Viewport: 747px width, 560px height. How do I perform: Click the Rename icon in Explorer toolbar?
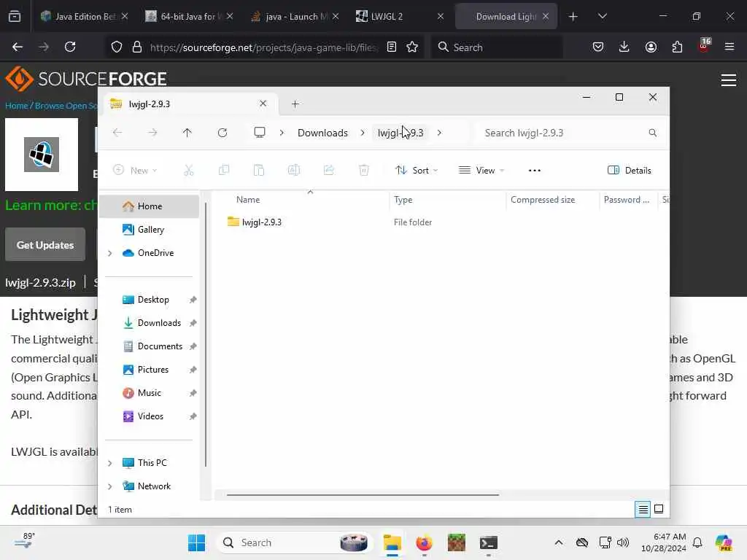tap(293, 170)
